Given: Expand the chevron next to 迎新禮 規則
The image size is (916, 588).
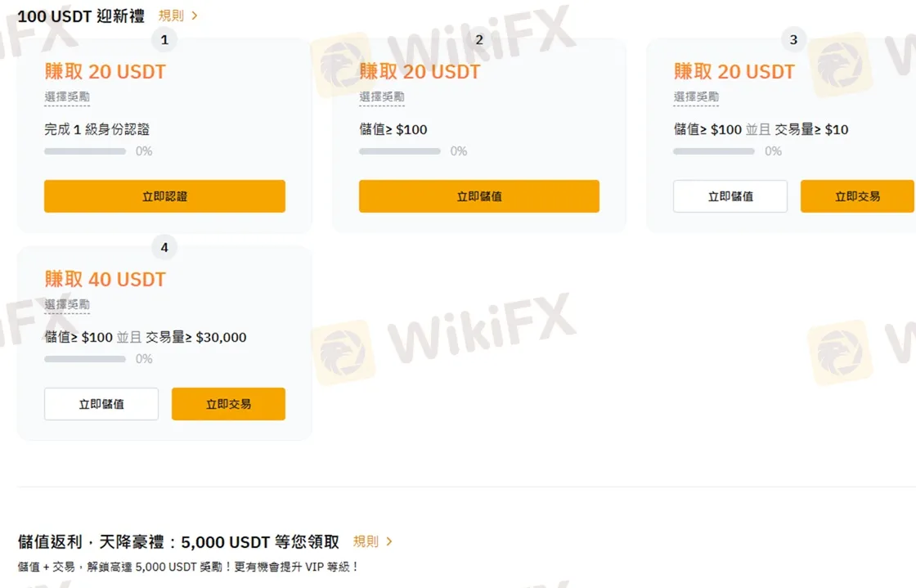Looking at the screenshot, I should point(195,16).
